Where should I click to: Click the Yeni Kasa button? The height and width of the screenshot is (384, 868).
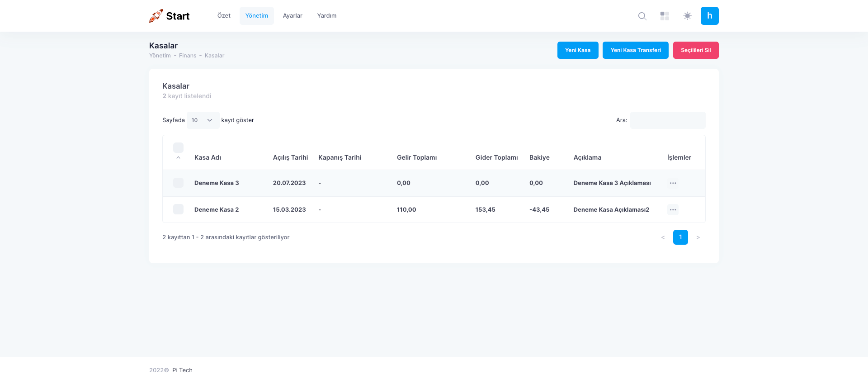coord(577,50)
